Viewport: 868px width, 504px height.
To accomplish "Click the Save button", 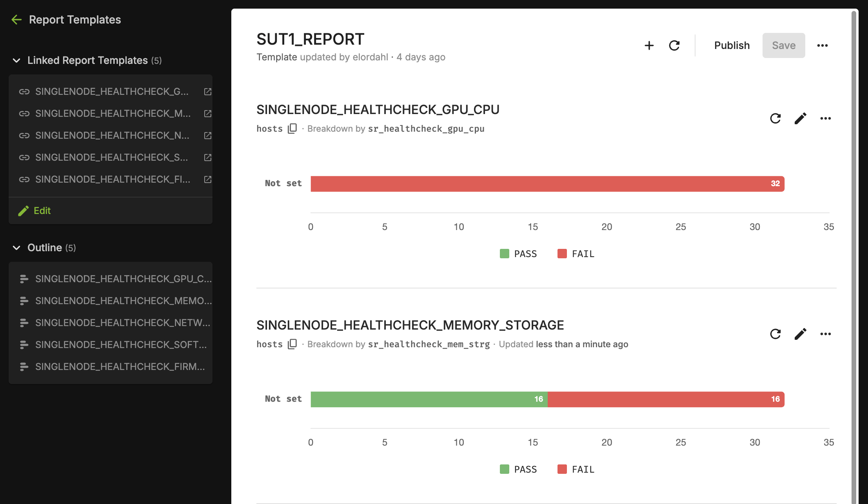I will (784, 45).
